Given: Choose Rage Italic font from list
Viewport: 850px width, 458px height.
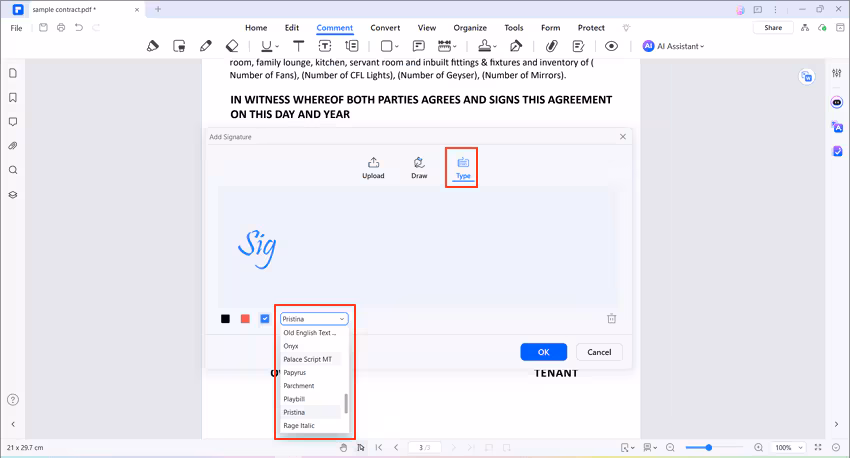Looking at the screenshot, I should [x=311, y=425].
